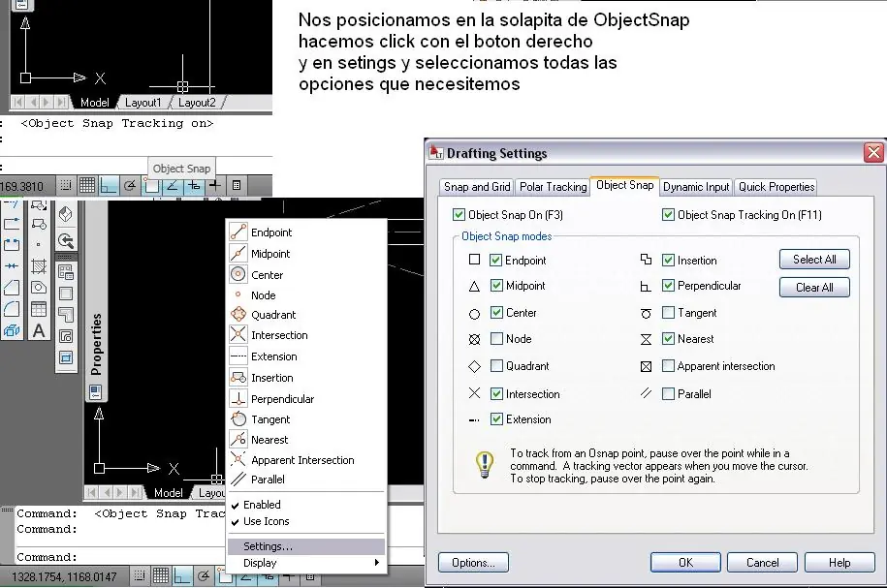Select the Chamfer tool

pyautogui.click(x=12, y=287)
